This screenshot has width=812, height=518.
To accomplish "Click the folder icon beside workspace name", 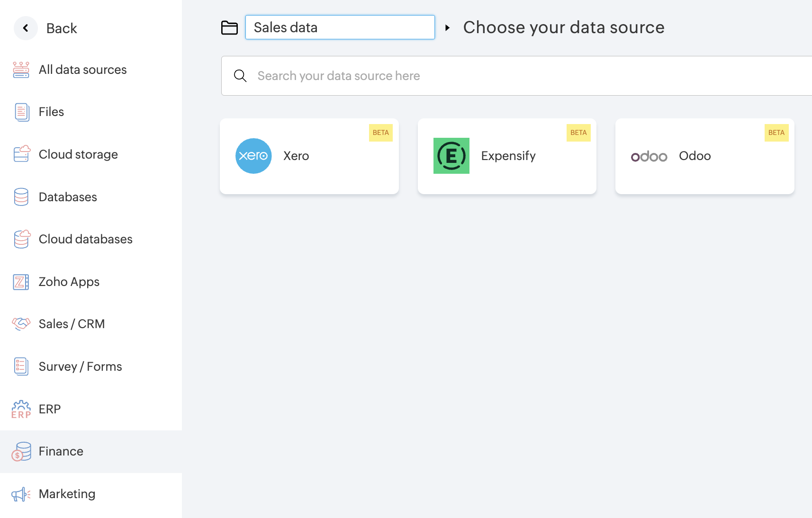I will 230,28.
